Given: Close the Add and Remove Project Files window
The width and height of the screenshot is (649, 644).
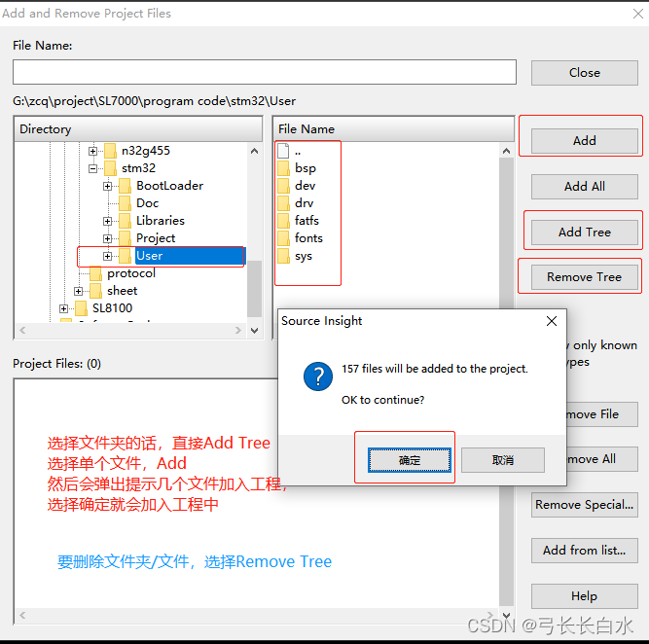Looking at the screenshot, I should (638, 14).
